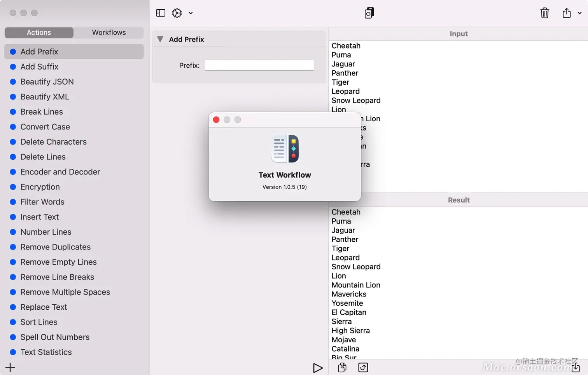The image size is (588, 375).
Task: Select the Filter Words action
Action: click(x=74, y=202)
